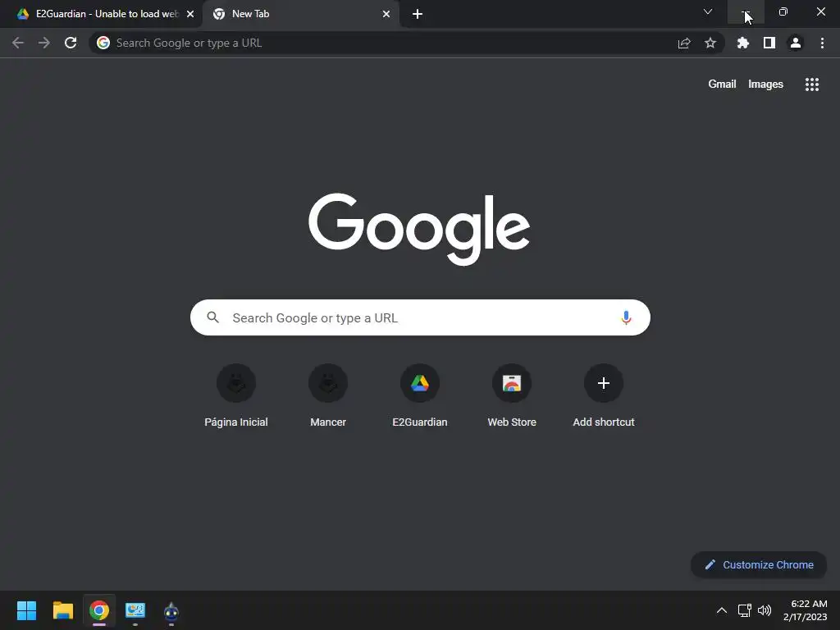
Task: Click Customize Chrome button
Action: coord(759,564)
